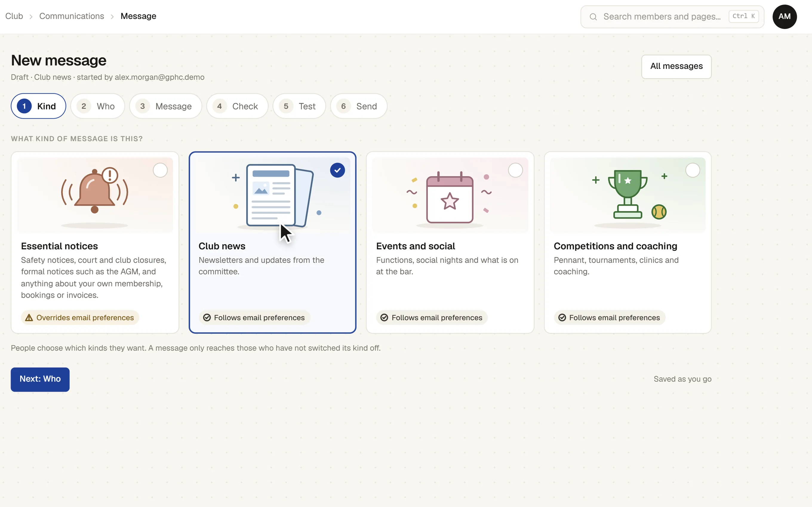Click the warning icon beside Overrides email preferences
This screenshot has width=812, height=507.
point(29,318)
